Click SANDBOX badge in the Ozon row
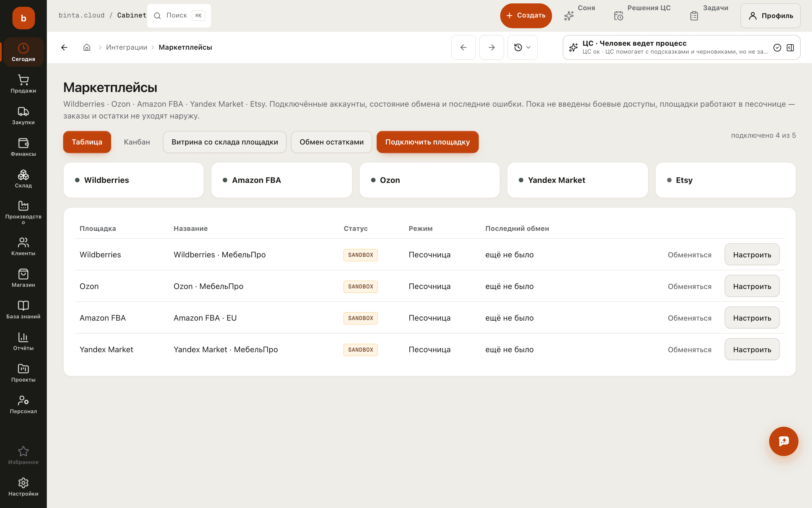812x508 pixels. (360, 286)
